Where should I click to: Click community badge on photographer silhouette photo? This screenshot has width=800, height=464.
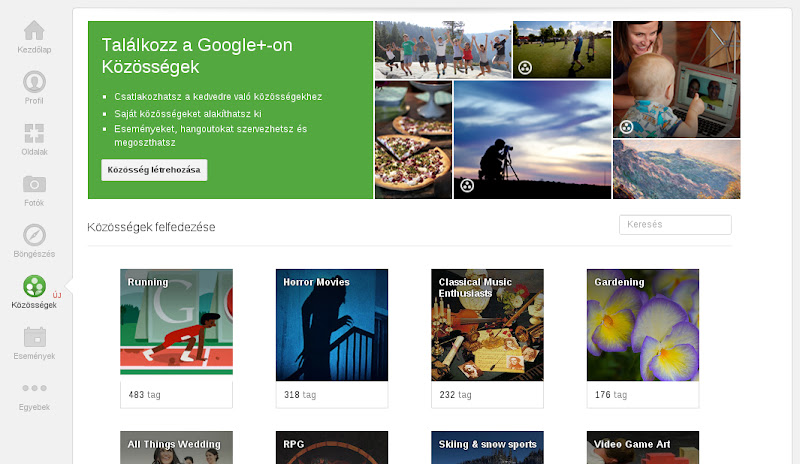467,185
